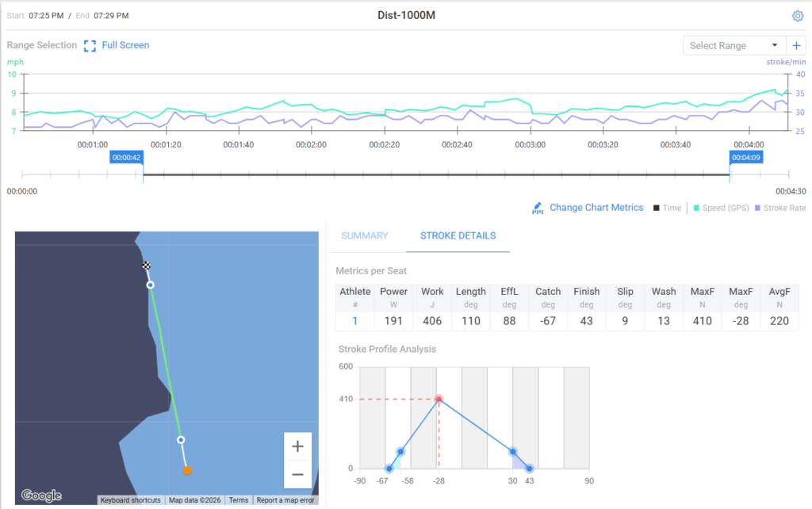Open the settings gear icon
The image size is (812, 509).
point(798,16)
